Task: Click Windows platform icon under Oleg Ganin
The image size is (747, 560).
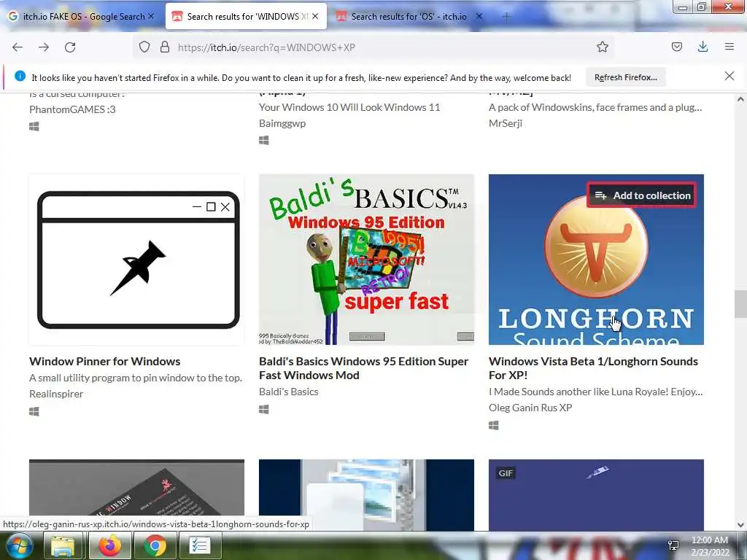Action: [494, 425]
